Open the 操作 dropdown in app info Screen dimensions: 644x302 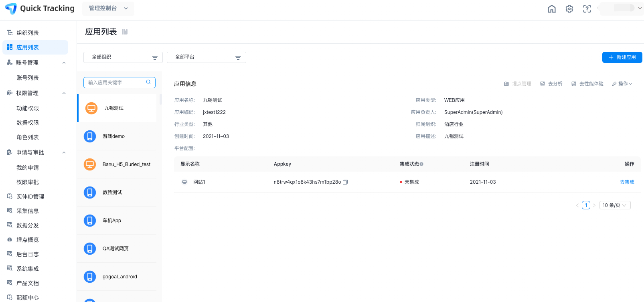(x=622, y=84)
